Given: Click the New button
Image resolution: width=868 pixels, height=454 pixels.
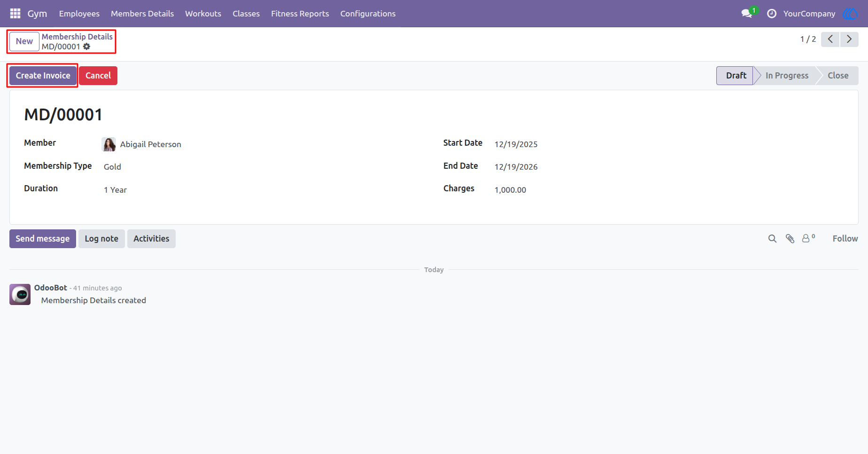Looking at the screenshot, I should 24,41.
